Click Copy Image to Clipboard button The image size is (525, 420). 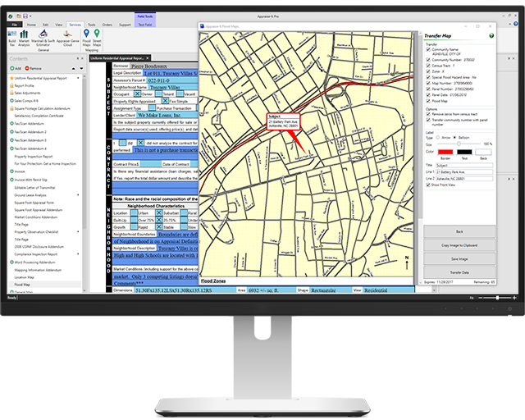459,245
